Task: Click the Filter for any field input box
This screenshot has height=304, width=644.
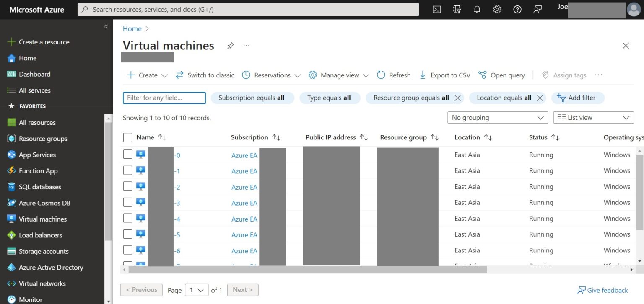Action: coord(164,98)
